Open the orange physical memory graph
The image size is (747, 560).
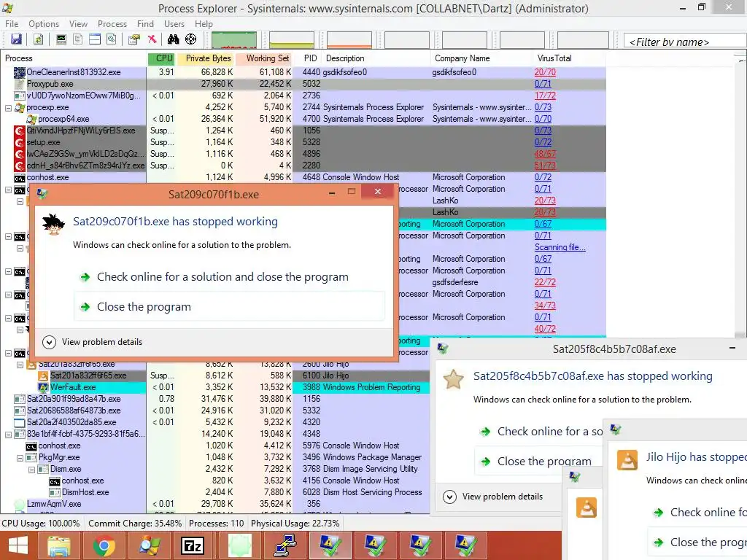click(x=349, y=40)
